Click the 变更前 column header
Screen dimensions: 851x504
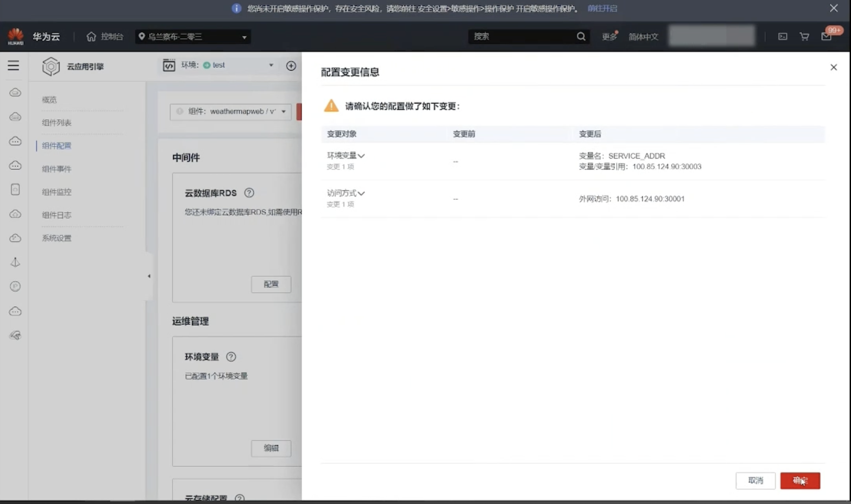coord(464,134)
